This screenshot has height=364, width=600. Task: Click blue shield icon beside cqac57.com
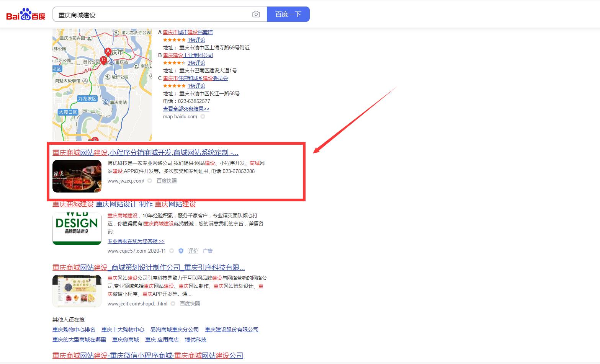pos(181,251)
